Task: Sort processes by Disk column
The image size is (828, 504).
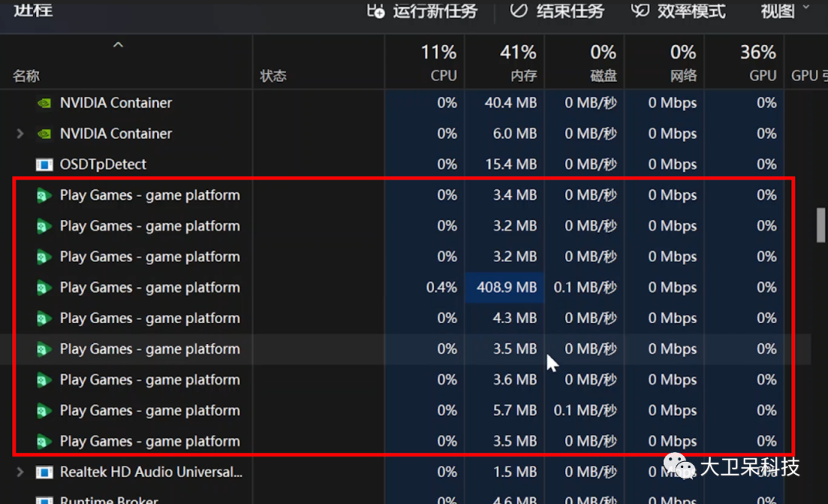Action: click(x=584, y=62)
